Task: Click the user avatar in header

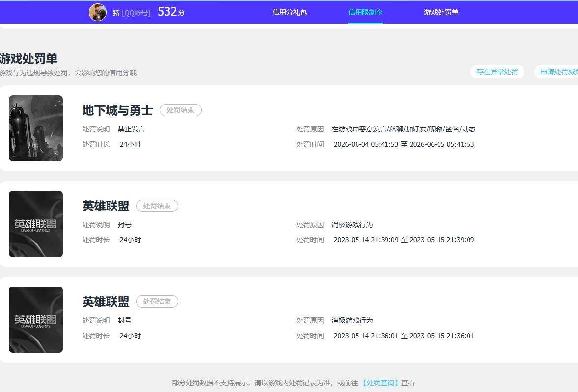Action: [98, 13]
